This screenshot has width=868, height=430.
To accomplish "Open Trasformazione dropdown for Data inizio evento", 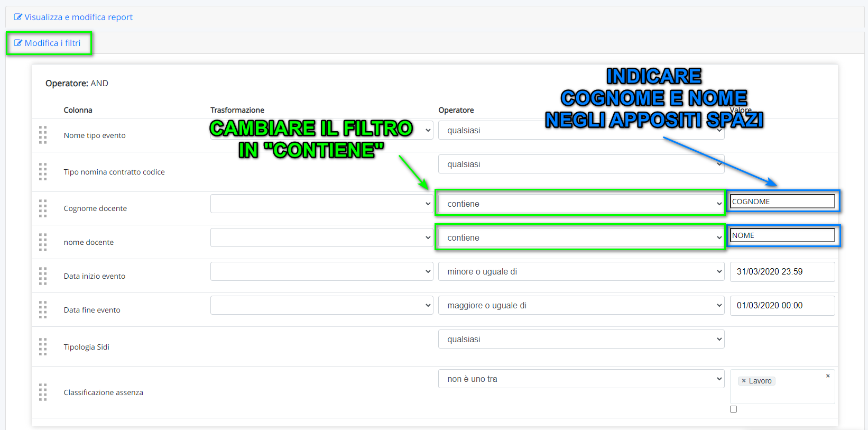I will coord(321,271).
